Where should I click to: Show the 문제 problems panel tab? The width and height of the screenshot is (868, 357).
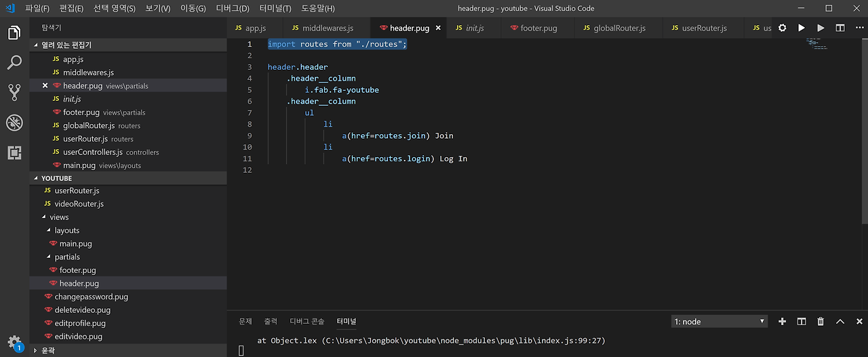click(245, 321)
